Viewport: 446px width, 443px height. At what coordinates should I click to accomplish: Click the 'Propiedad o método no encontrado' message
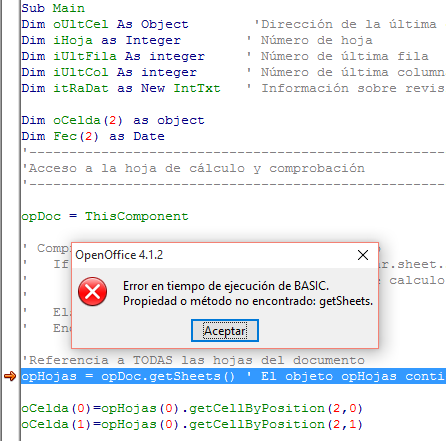coord(248,301)
